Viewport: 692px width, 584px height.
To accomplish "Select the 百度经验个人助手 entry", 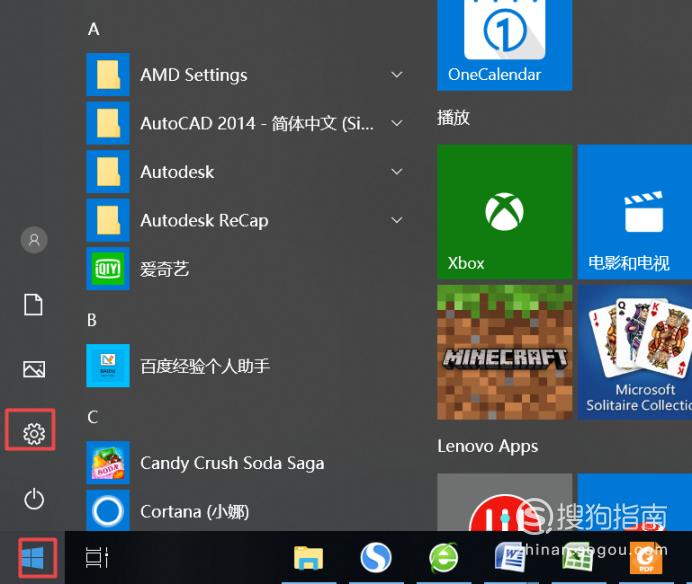I will (205, 366).
